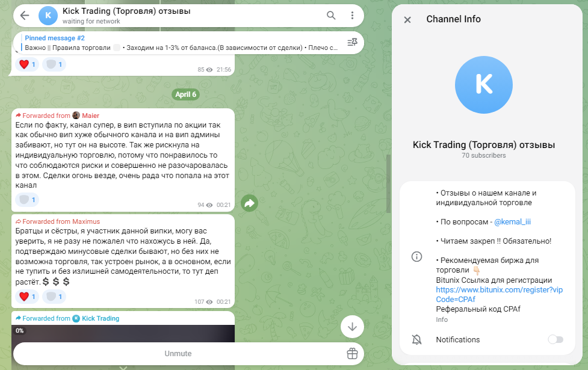Screen dimensions: 588x370
Task: Click the Notifications label
Action: pyautogui.click(x=458, y=340)
